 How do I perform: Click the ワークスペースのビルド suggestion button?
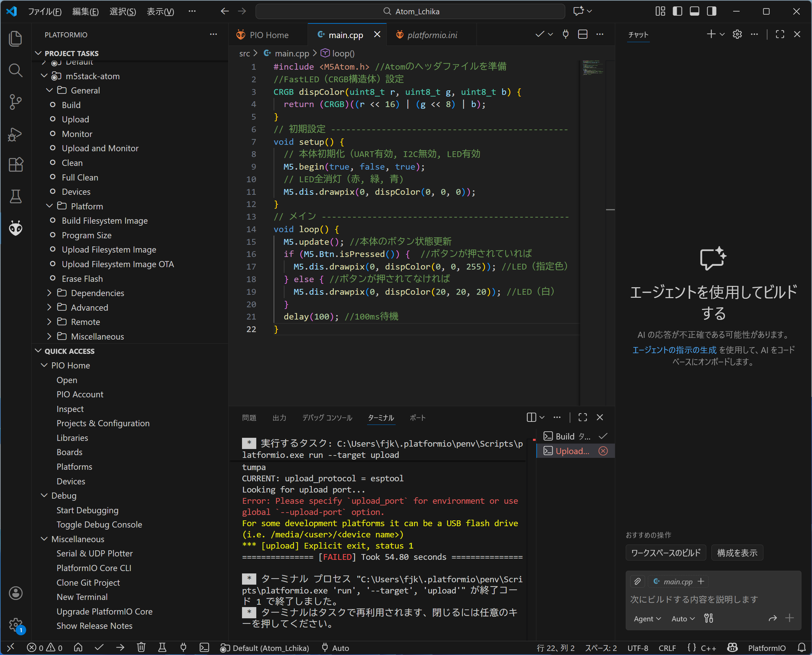(x=666, y=553)
